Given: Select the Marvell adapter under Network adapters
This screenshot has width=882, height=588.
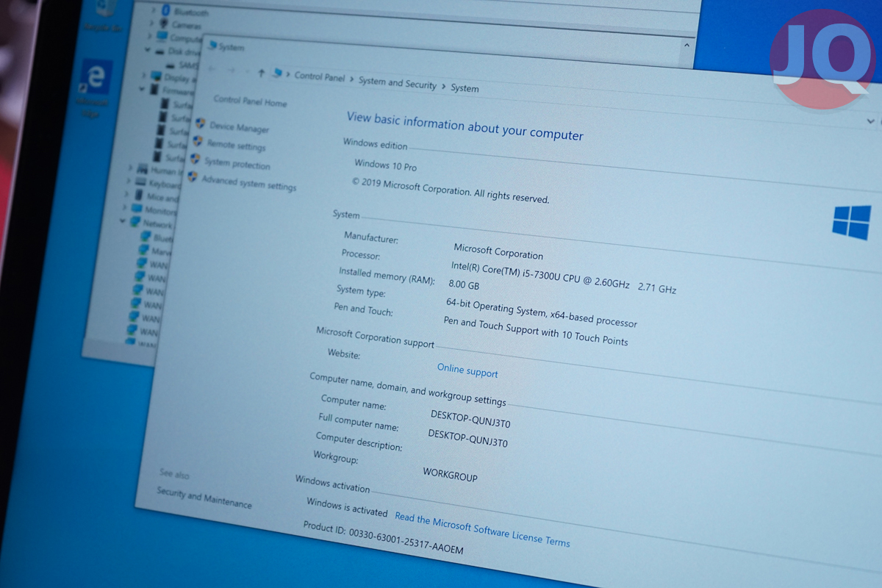Looking at the screenshot, I should (154, 250).
